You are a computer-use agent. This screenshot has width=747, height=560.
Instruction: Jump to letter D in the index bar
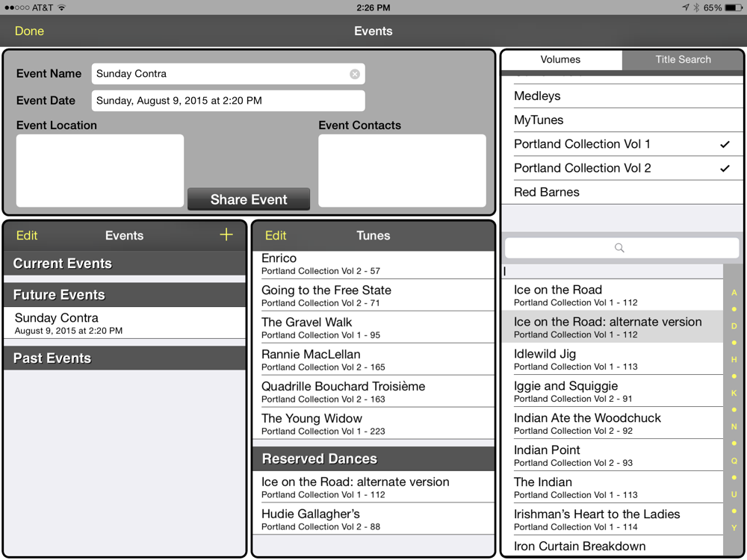click(x=734, y=326)
